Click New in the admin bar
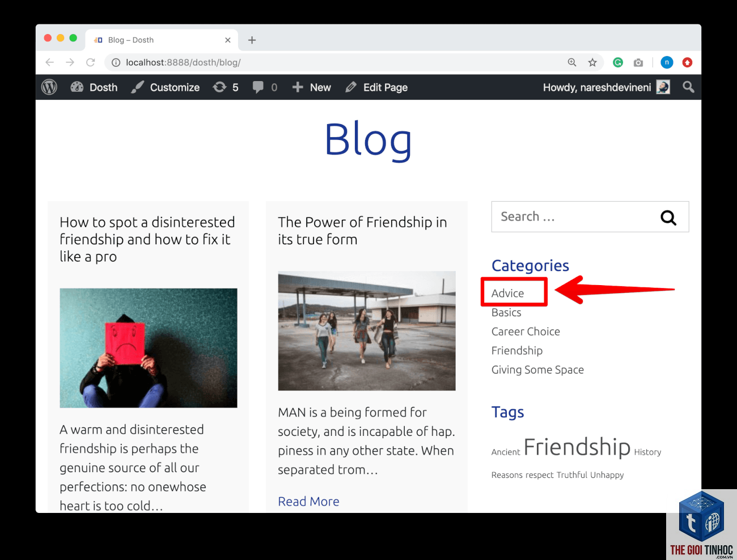The width and height of the screenshot is (737, 560). coord(312,87)
